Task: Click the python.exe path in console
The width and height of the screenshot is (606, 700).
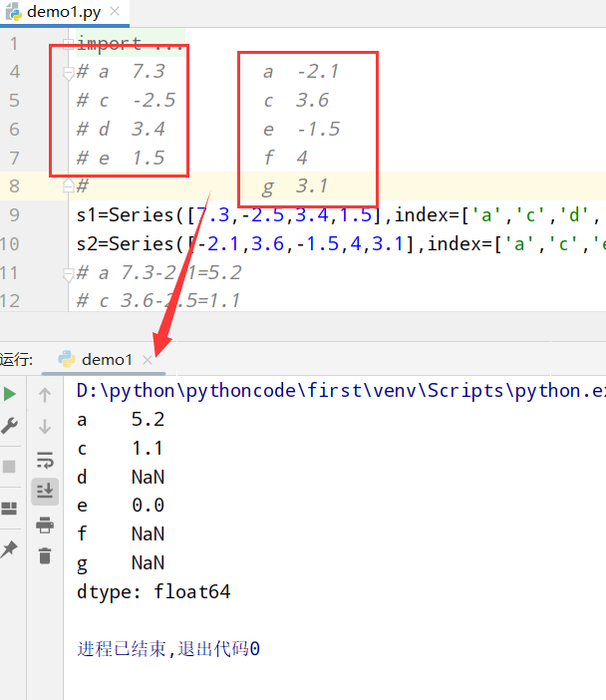Action: [341, 391]
